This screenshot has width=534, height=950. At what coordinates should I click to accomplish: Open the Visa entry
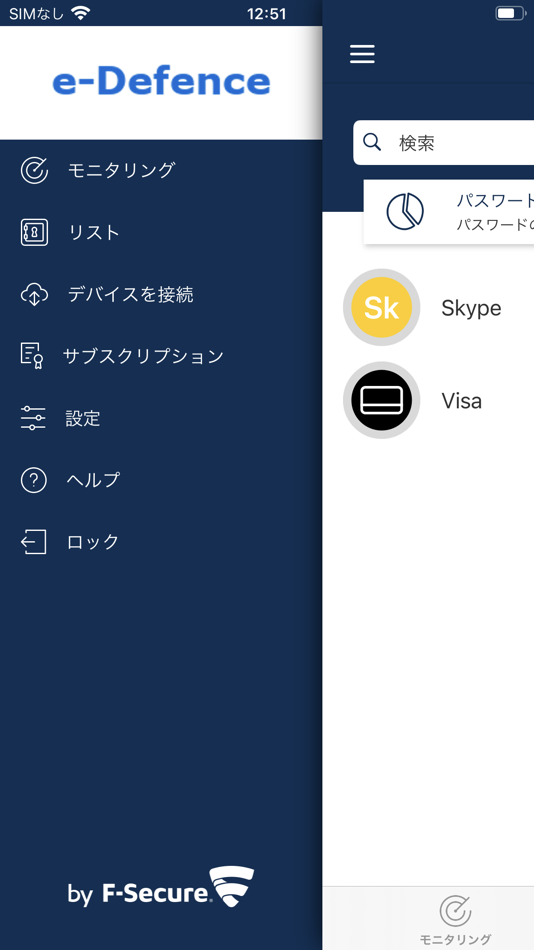point(438,400)
